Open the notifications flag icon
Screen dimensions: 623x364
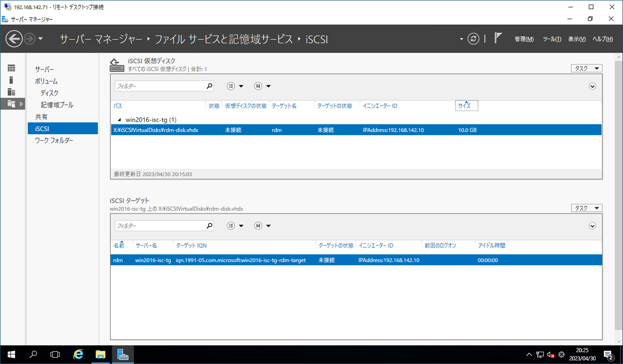point(498,38)
